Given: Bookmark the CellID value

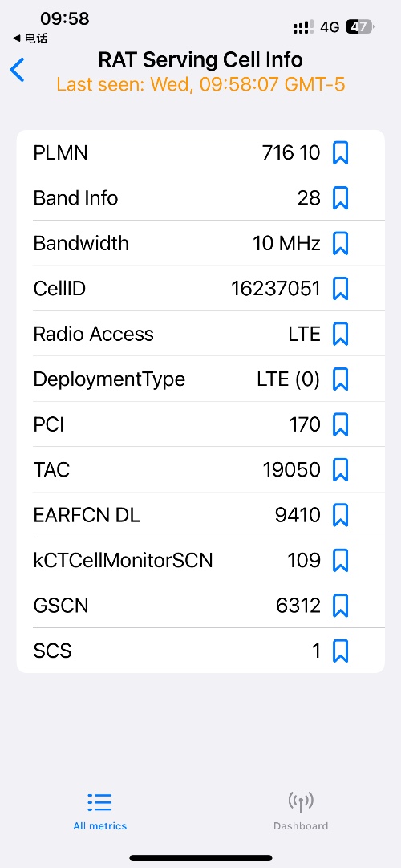Looking at the screenshot, I should pos(340,289).
